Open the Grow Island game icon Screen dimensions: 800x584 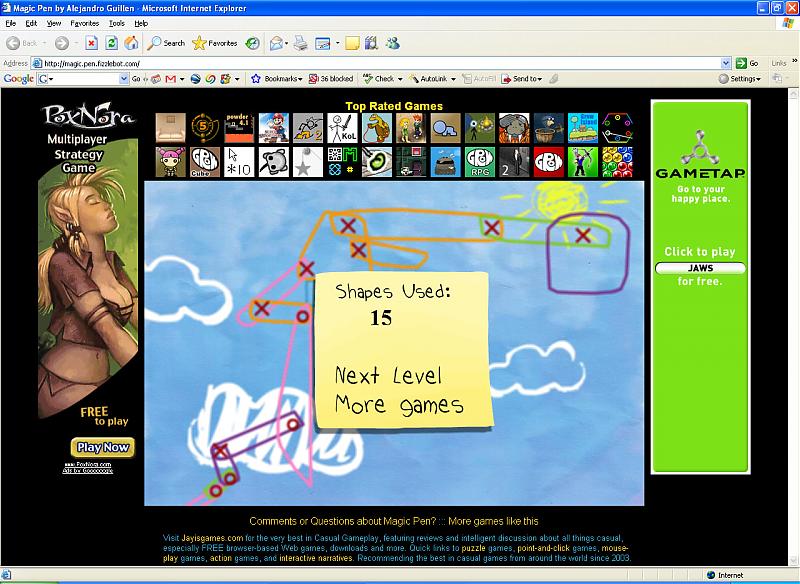582,128
